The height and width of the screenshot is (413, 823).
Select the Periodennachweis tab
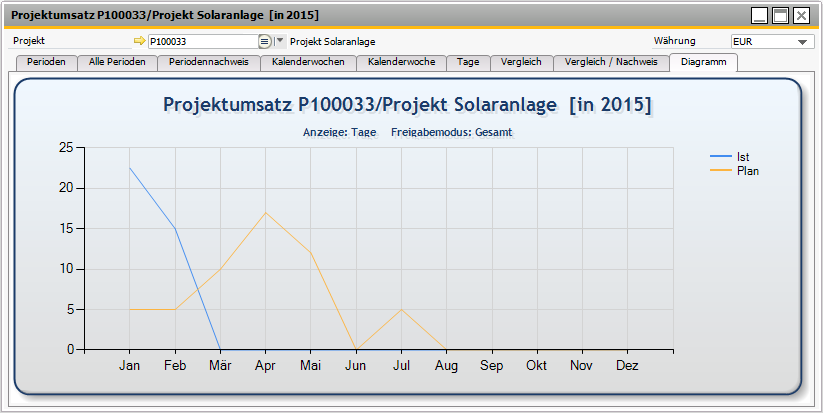[208, 62]
